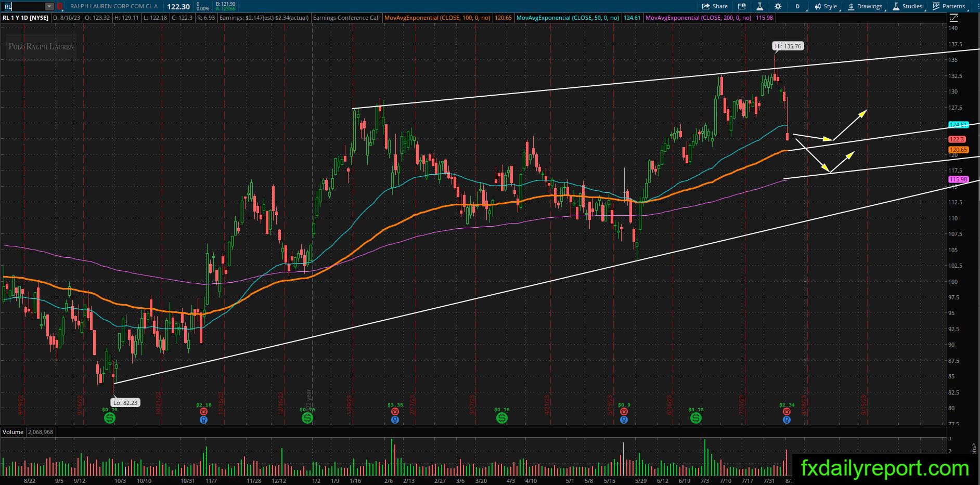Click the magenta 115.98 price axis tag
This screenshot has width=980, height=485.
point(958,179)
